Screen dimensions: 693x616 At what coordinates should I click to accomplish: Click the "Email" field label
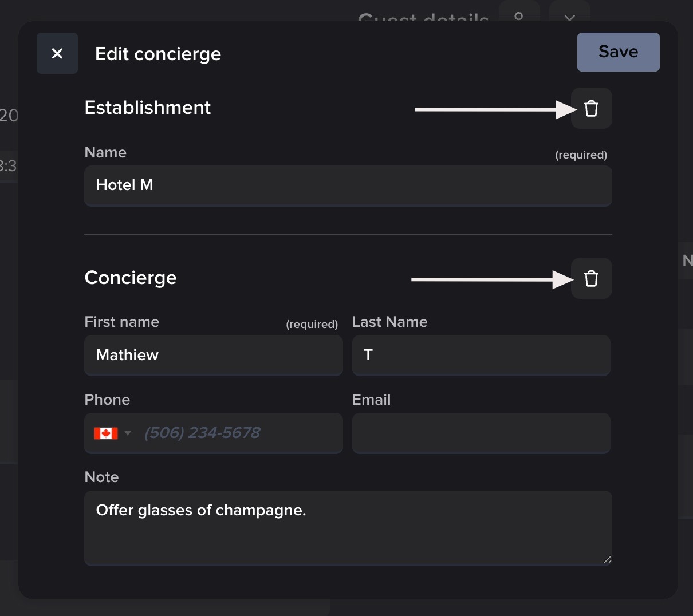pos(371,400)
